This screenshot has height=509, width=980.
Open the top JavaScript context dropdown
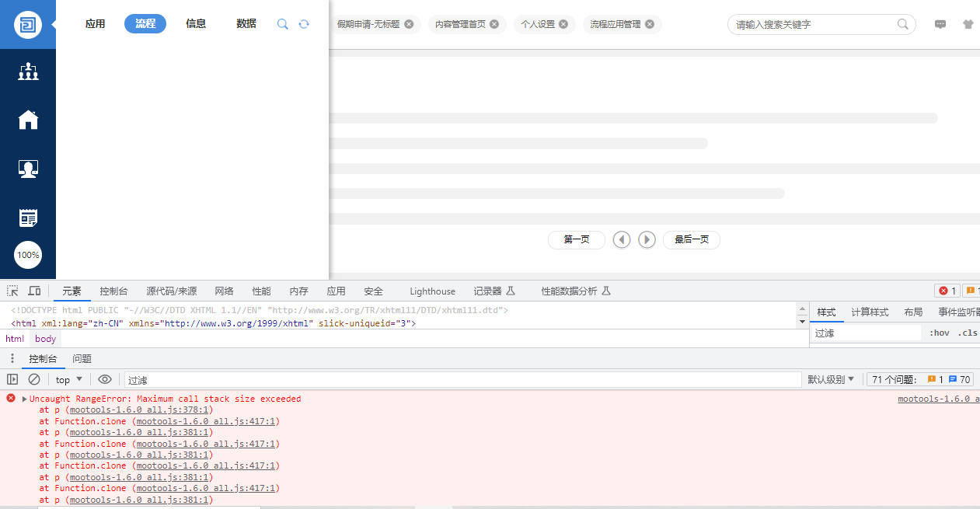click(x=68, y=379)
